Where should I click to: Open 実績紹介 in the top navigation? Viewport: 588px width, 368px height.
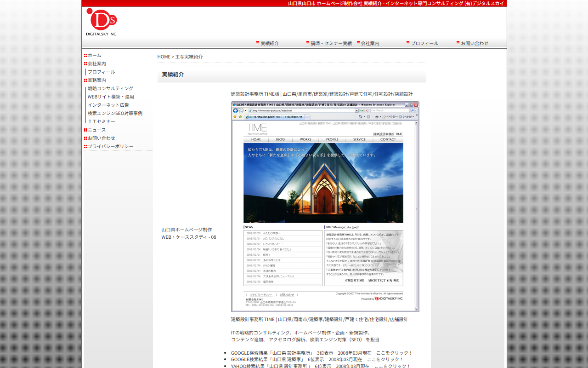pyautogui.click(x=270, y=43)
